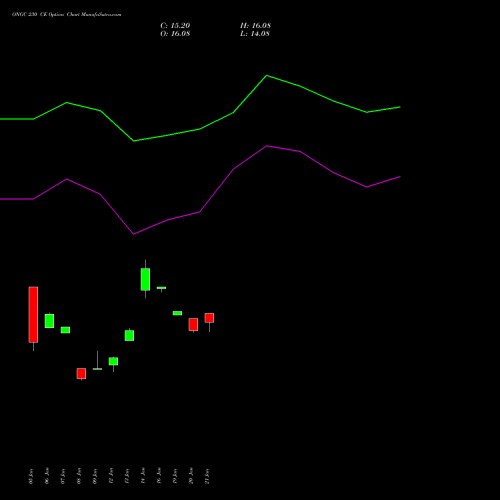Click the 21 Jan date label
This screenshot has width=500, height=500.
pos(207,476)
